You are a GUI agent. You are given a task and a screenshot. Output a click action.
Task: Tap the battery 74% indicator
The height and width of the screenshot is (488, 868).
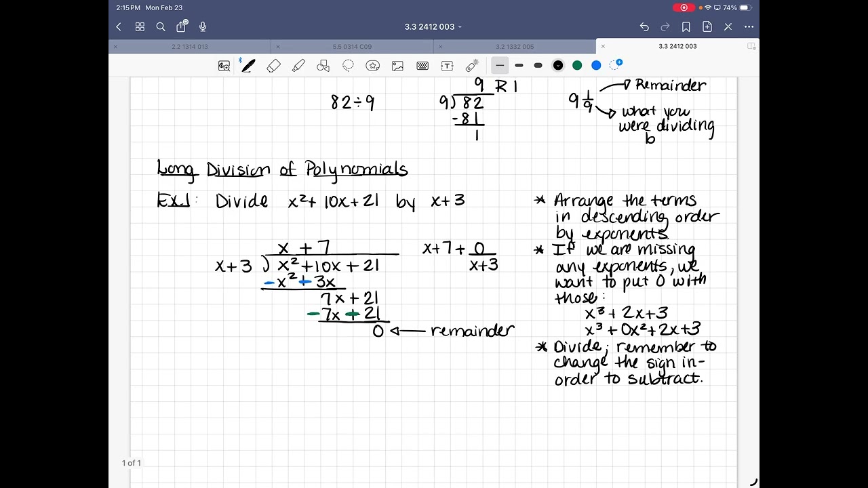point(737,7)
